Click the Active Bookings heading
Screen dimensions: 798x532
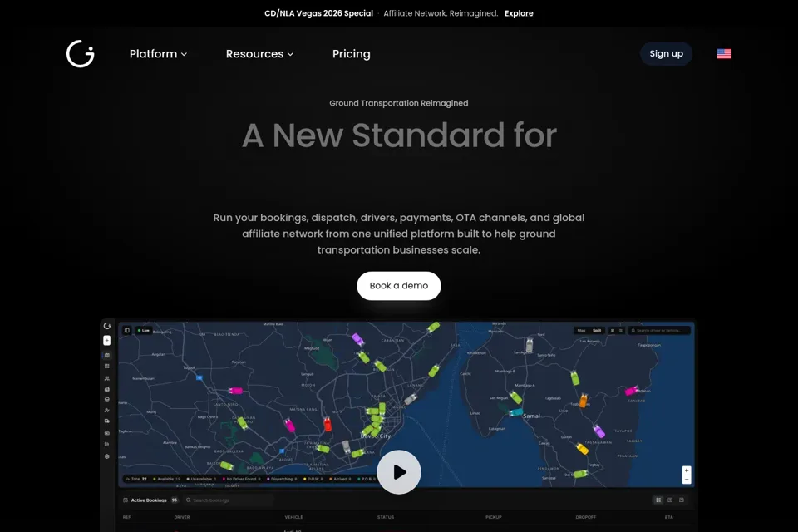point(149,500)
